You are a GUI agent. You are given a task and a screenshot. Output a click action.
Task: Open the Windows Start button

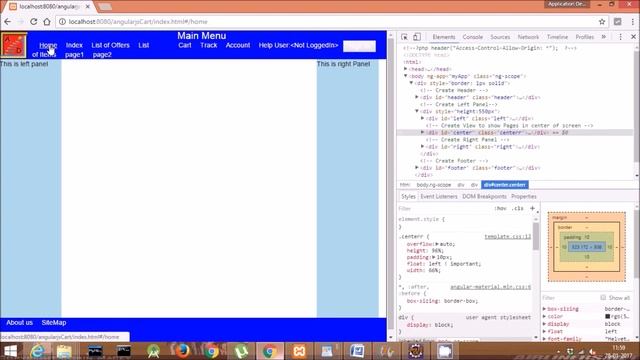pos(10,351)
